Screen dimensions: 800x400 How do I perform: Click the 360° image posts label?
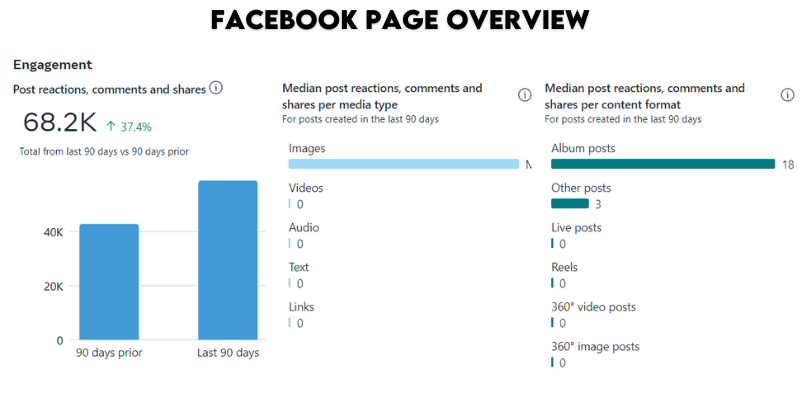595,347
